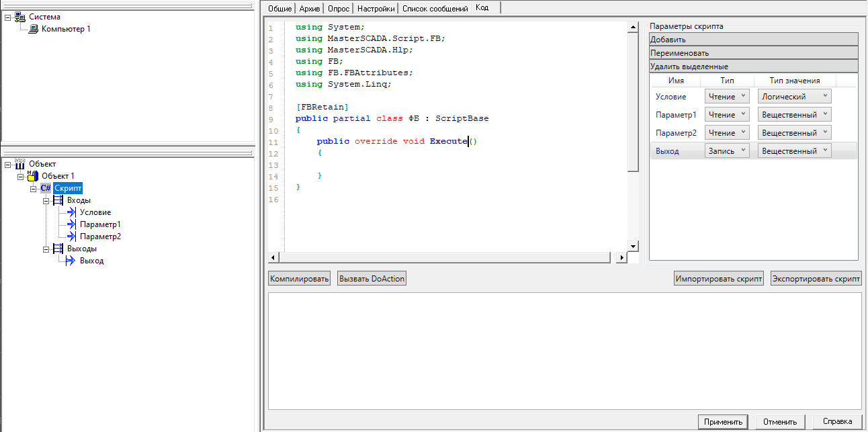Click the compiler output text area
Viewport: 868px width, 432px height.
tap(564, 351)
